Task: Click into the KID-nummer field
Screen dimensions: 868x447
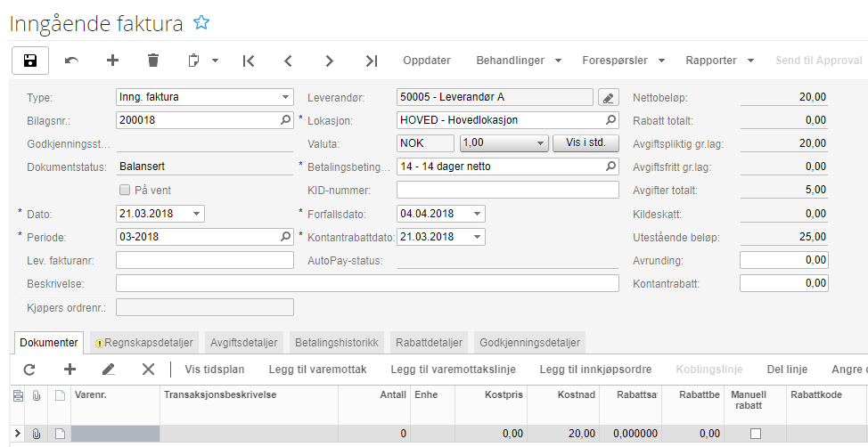Action: [508, 190]
